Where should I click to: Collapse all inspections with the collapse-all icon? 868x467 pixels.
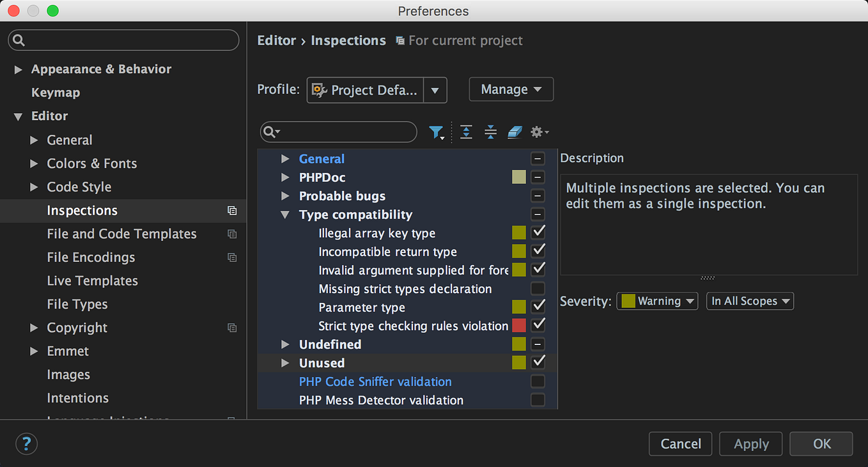pyautogui.click(x=490, y=132)
